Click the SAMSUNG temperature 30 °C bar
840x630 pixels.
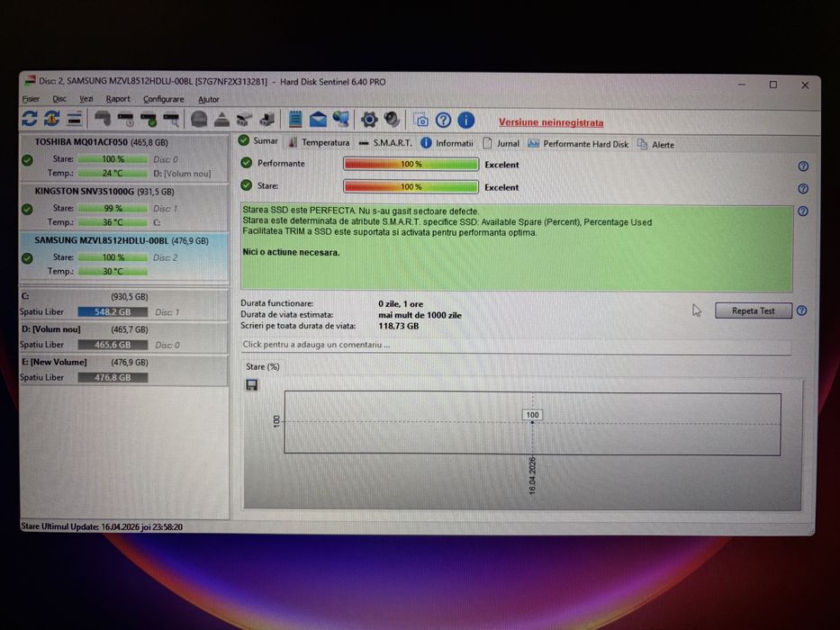[x=113, y=272]
